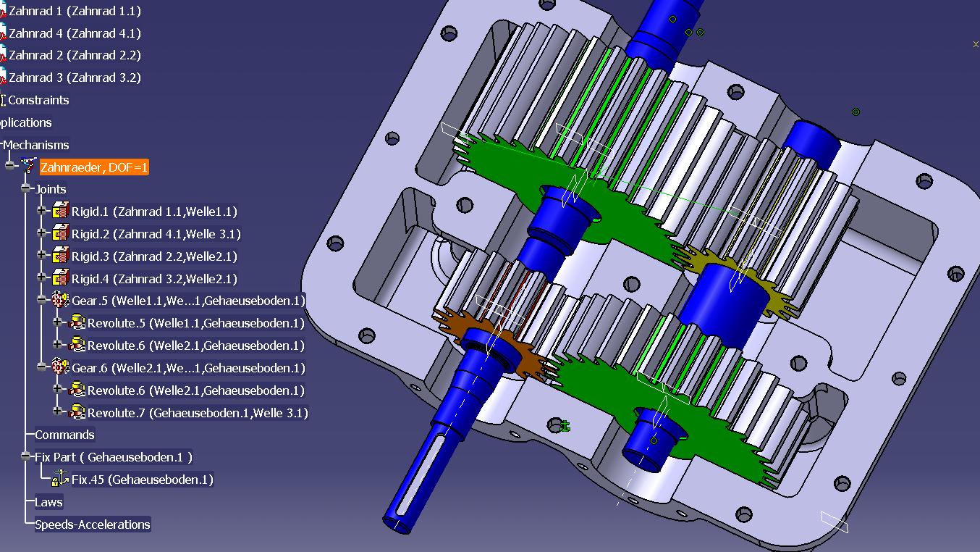980x552 pixels.
Task: Collapse the Gear.6 joint node
Action: [42, 367]
